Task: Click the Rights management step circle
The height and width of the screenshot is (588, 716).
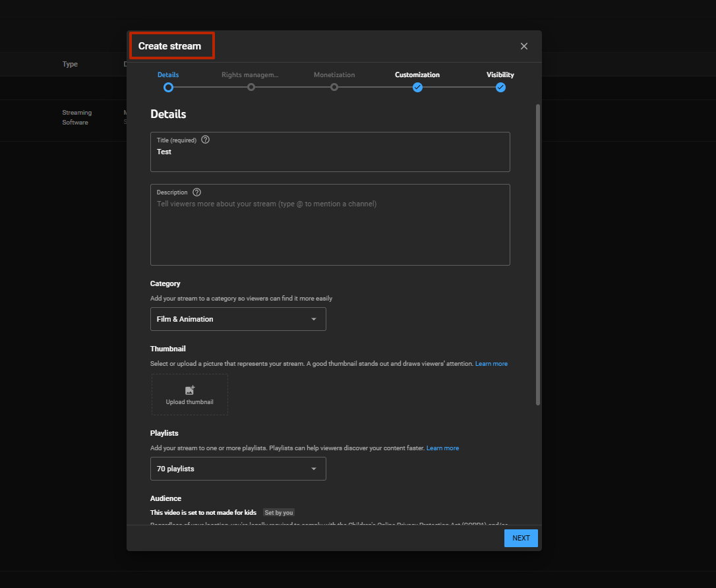Action: coord(251,87)
